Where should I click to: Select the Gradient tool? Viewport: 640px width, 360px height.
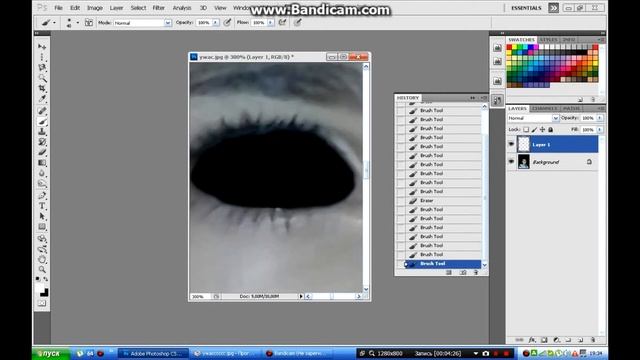pyautogui.click(x=42, y=163)
